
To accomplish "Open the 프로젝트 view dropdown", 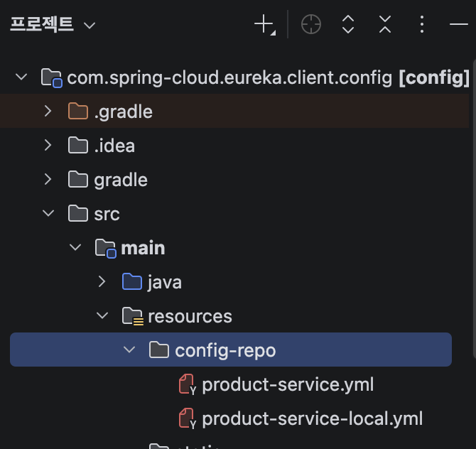I will point(53,25).
